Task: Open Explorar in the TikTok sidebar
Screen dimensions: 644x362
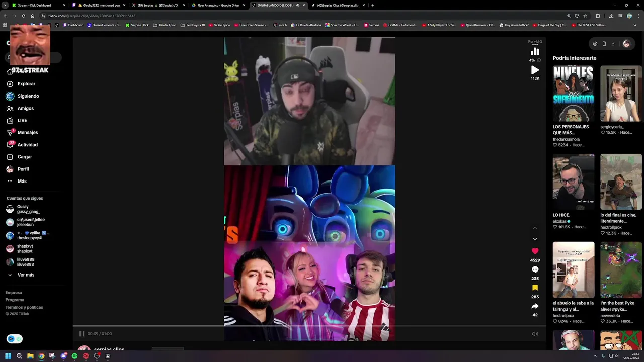Action: (21, 84)
